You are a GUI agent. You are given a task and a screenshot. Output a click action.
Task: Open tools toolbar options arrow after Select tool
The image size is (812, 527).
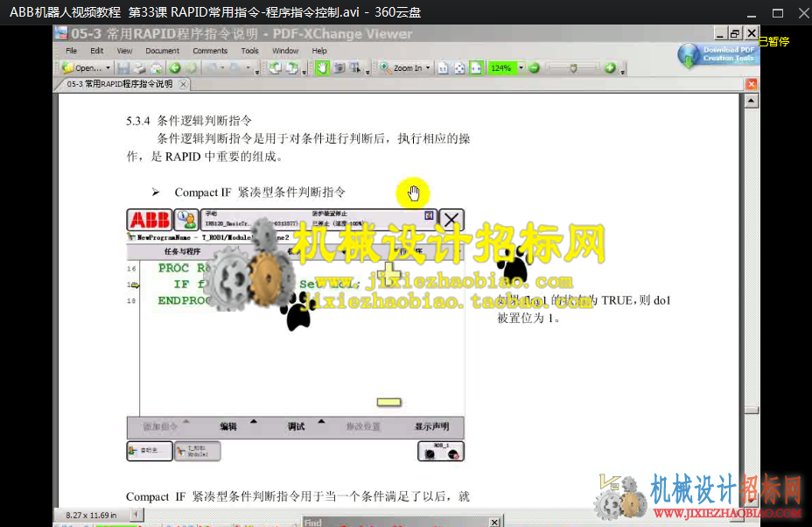coord(367,71)
